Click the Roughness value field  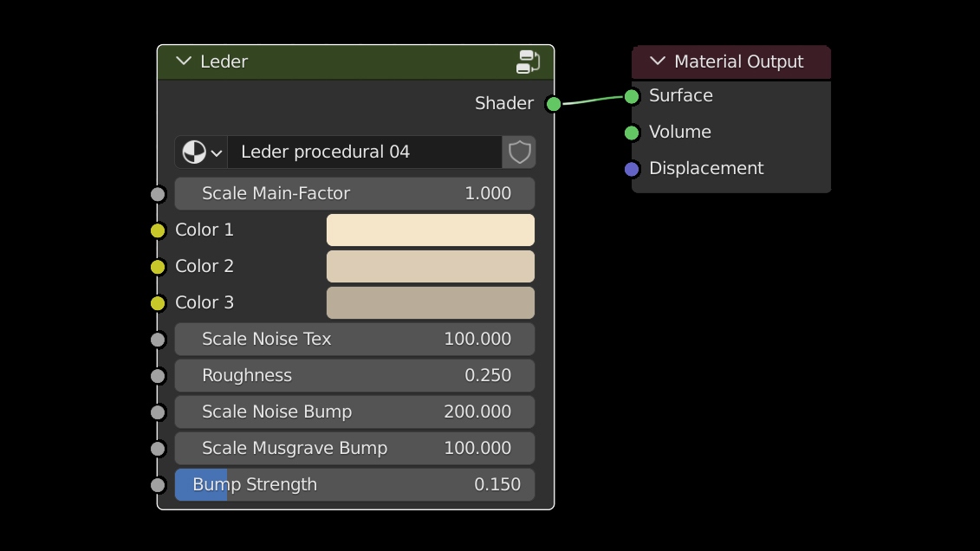[354, 376]
